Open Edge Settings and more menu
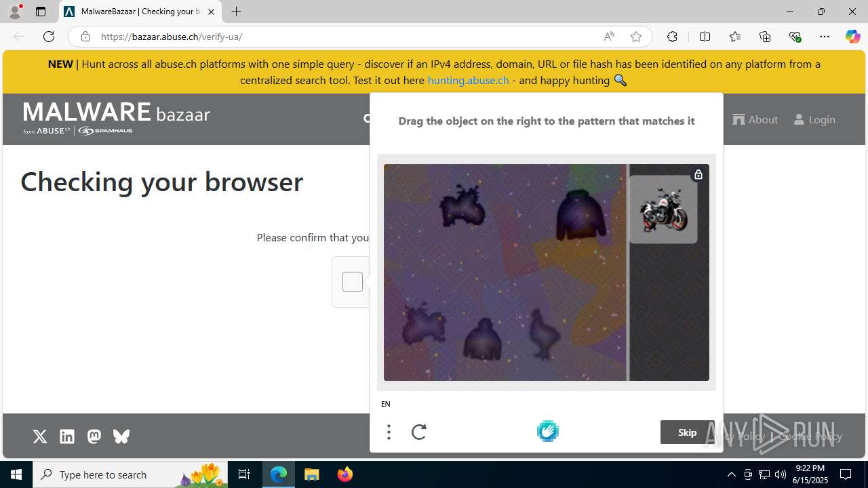The width and height of the screenshot is (868, 488). pyautogui.click(x=825, y=37)
